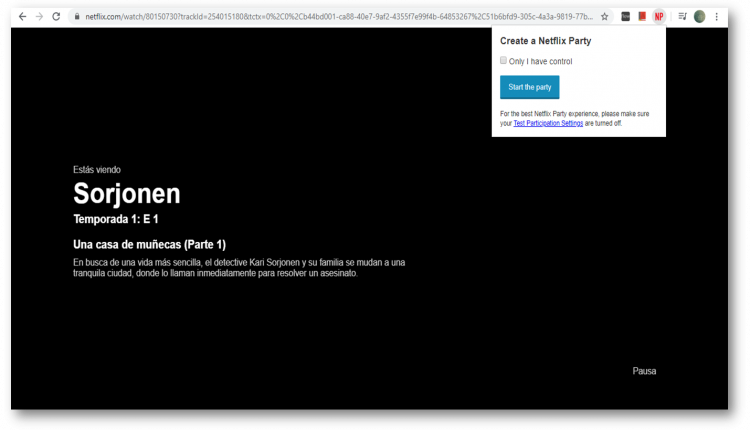
Task: Bookmark this page with the star icon
Action: pyautogui.click(x=604, y=17)
